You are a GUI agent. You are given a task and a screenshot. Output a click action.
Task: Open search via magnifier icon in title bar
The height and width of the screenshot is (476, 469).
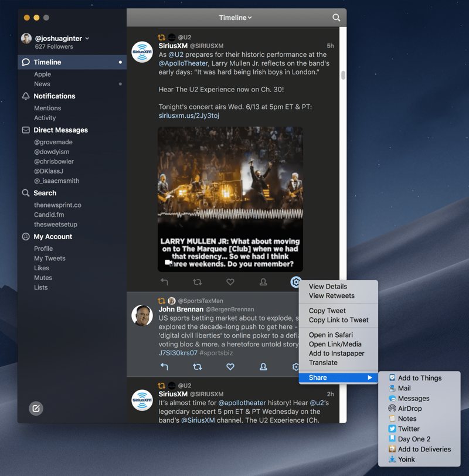click(x=336, y=18)
